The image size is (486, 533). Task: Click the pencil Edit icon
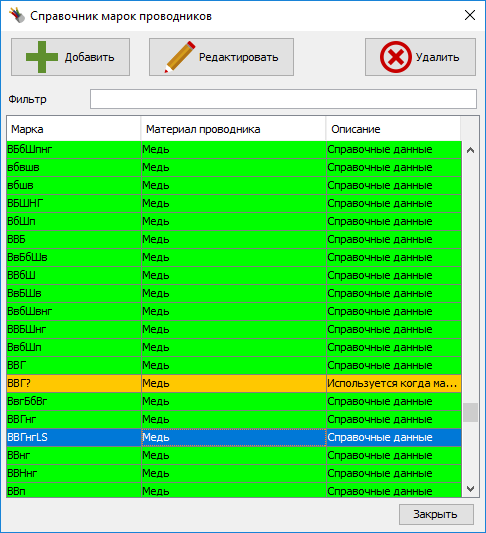[180, 57]
